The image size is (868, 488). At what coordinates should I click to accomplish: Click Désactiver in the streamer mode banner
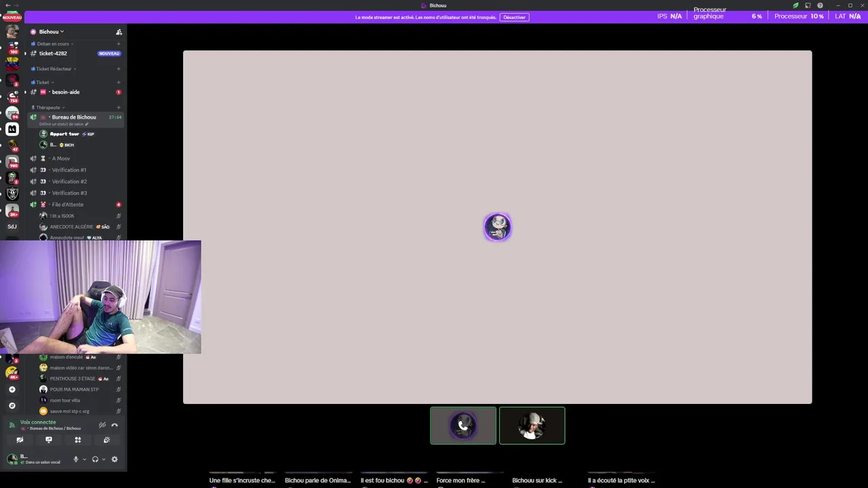514,17
